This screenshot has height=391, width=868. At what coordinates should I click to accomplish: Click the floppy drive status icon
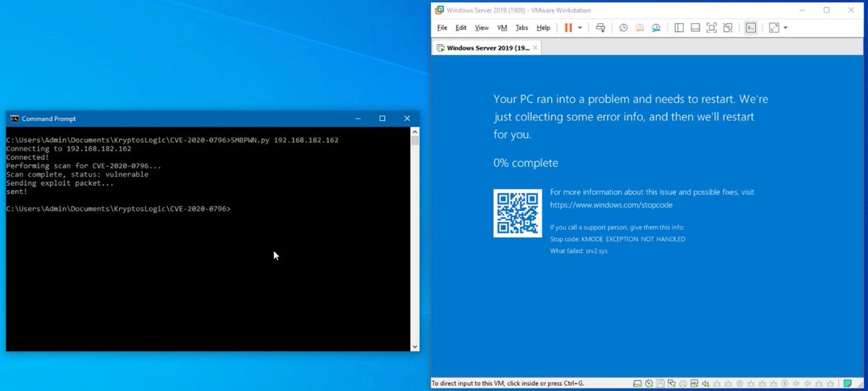coord(660,384)
